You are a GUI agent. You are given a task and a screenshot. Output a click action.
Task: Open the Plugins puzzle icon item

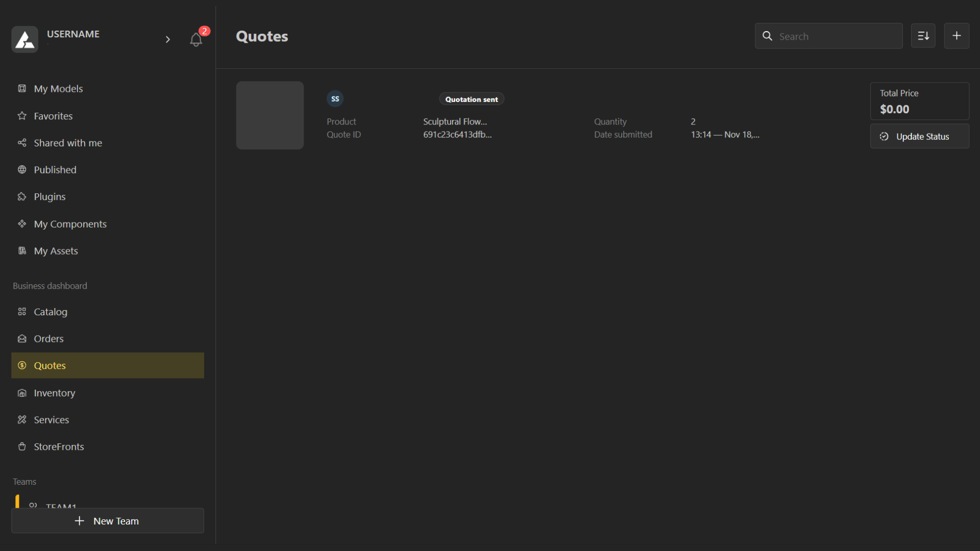[x=50, y=196]
